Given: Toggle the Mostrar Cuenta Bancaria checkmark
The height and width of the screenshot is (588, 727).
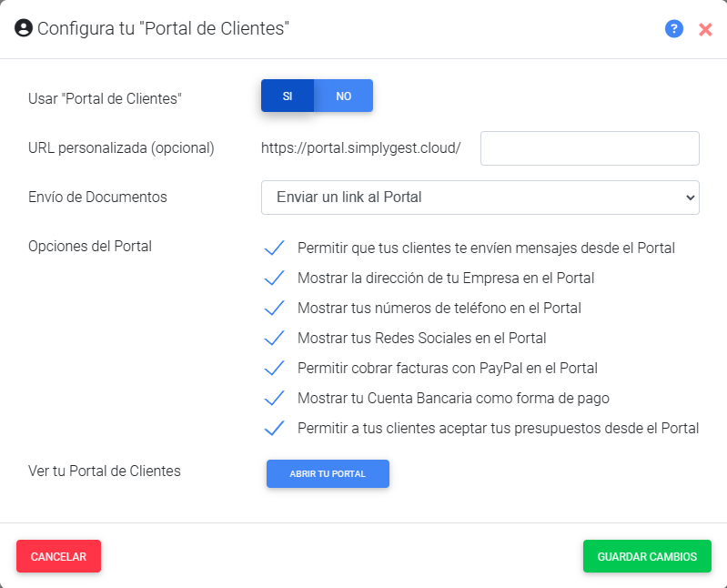Looking at the screenshot, I should tap(274, 399).
